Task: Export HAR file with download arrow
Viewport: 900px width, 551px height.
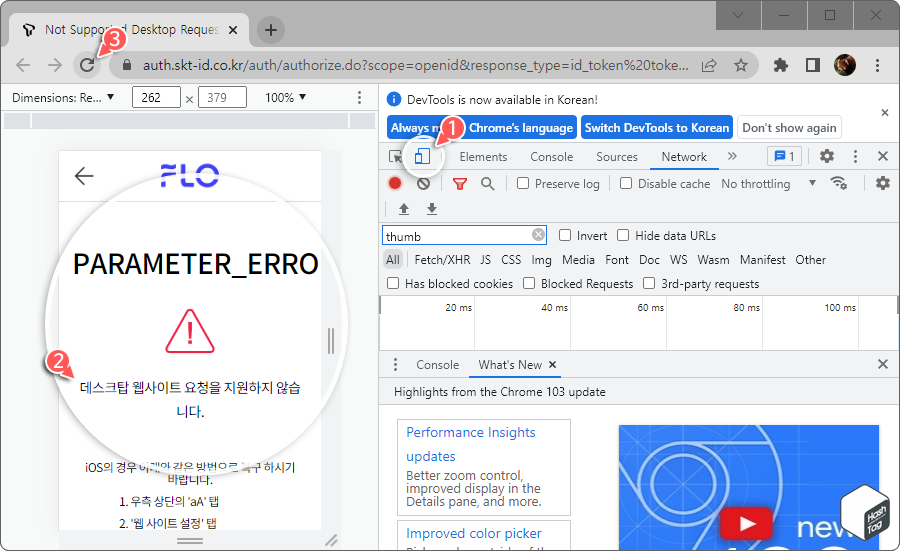Action: click(x=432, y=209)
